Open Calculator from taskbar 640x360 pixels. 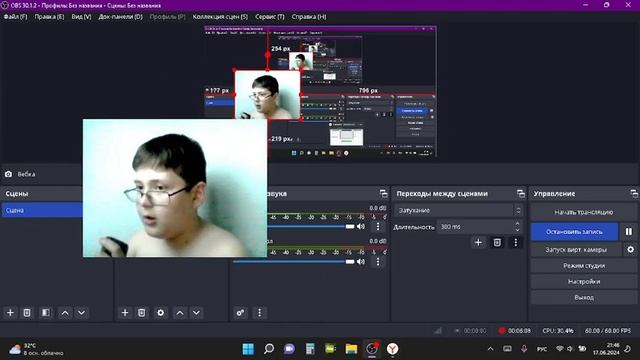pyautogui.click(x=310, y=349)
